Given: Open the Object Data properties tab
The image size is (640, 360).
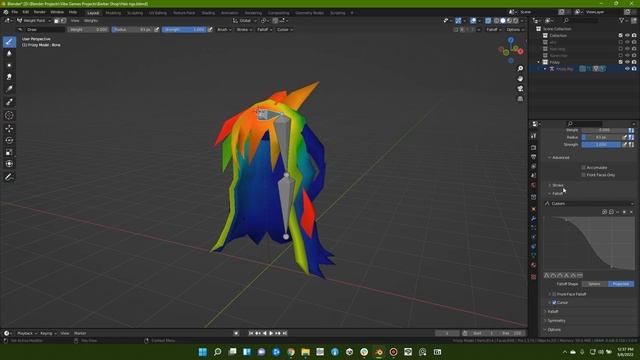Looking at the screenshot, I should [533, 255].
